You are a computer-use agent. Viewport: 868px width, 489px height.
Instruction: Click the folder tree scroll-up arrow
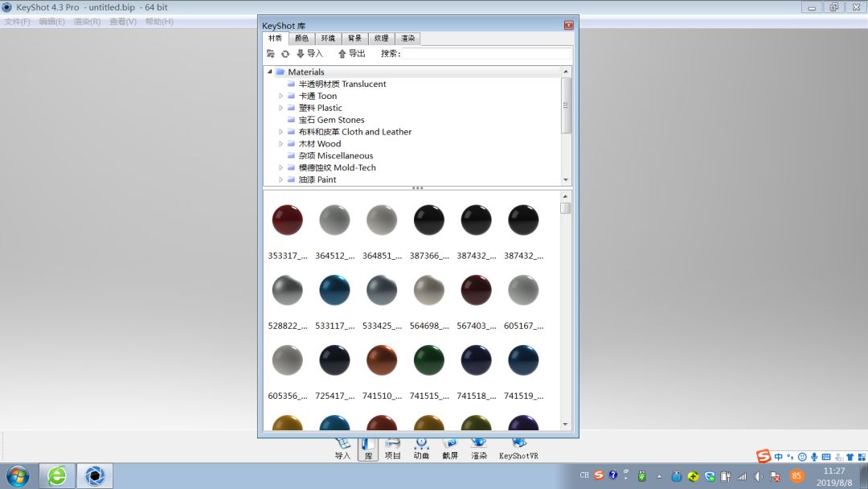pyautogui.click(x=566, y=72)
